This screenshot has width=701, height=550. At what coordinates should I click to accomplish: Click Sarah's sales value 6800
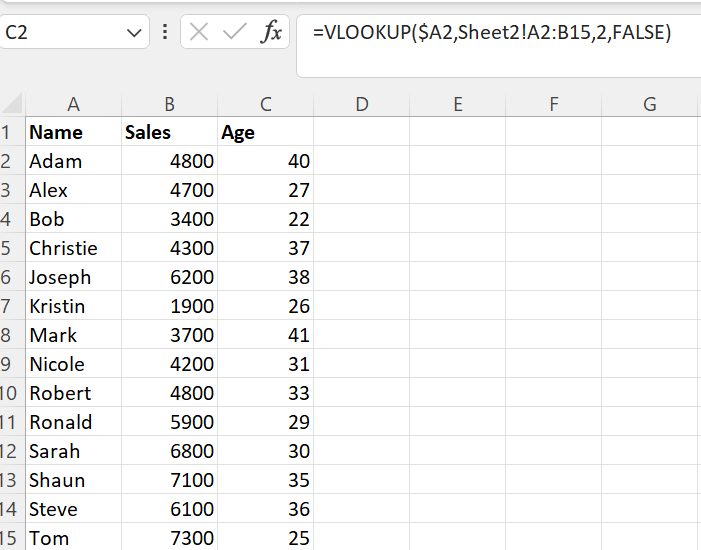click(x=169, y=450)
